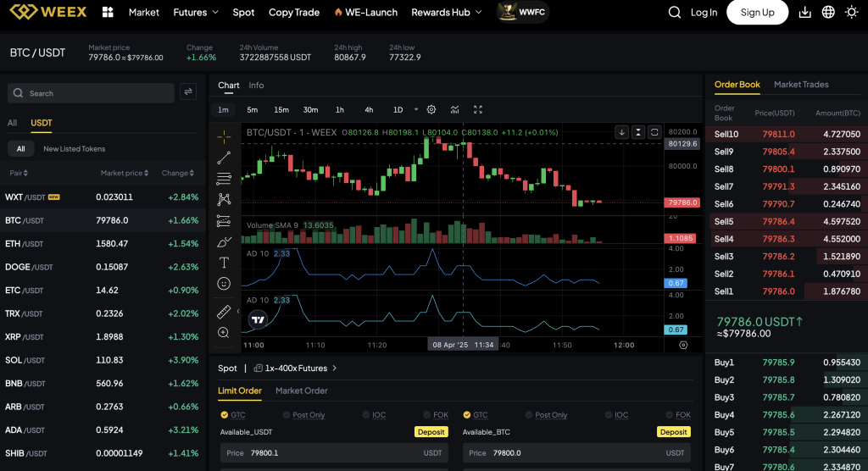The width and height of the screenshot is (868, 471).
Task: Enter fullscreen chart mode
Action: point(478,109)
